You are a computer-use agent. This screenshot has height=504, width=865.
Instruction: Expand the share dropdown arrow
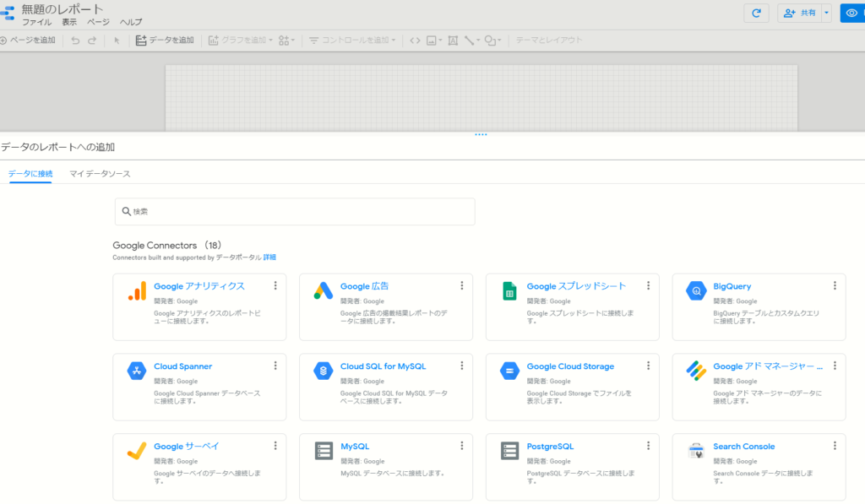(x=826, y=13)
